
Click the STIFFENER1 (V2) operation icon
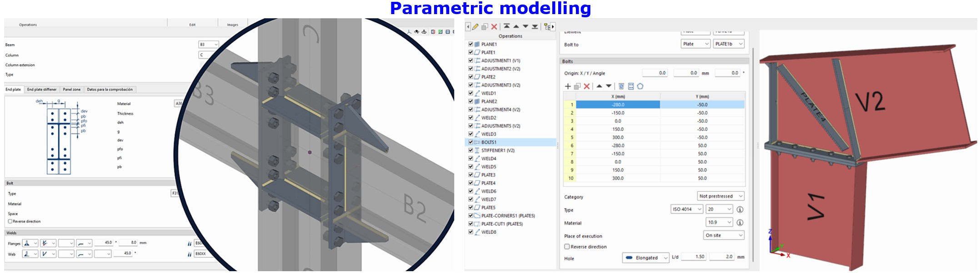477,151
